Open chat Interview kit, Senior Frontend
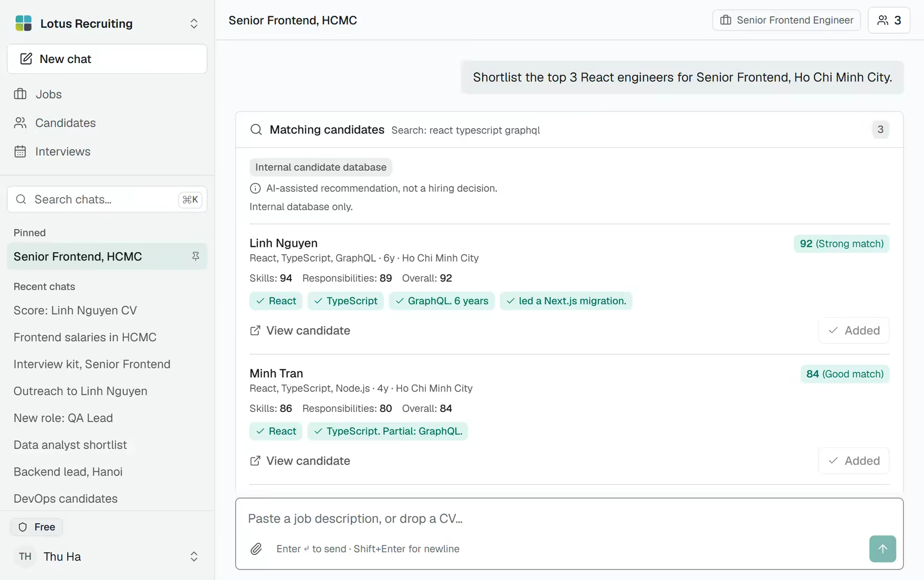This screenshot has width=924, height=580. click(x=107, y=364)
